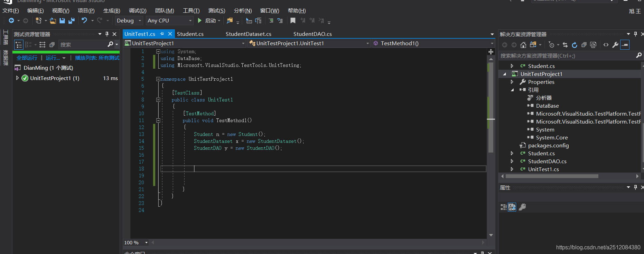Start debugging with the green play icon
The image size is (644, 254).
199,21
